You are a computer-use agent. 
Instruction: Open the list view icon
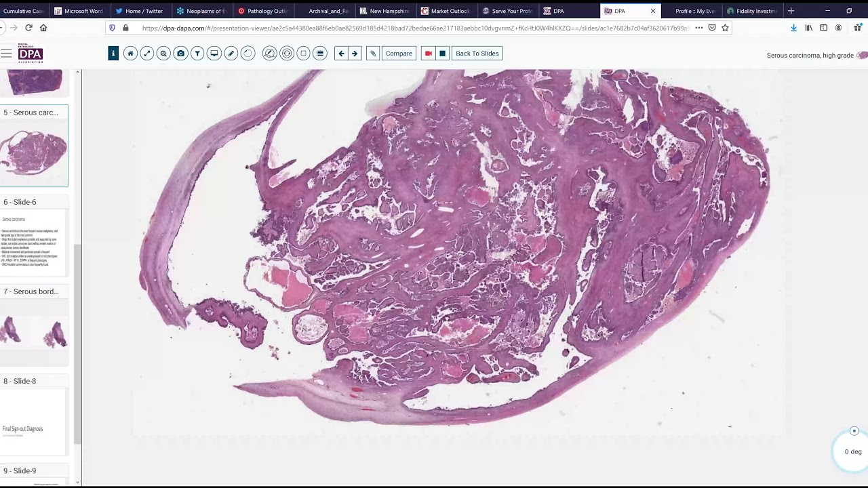(320, 54)
